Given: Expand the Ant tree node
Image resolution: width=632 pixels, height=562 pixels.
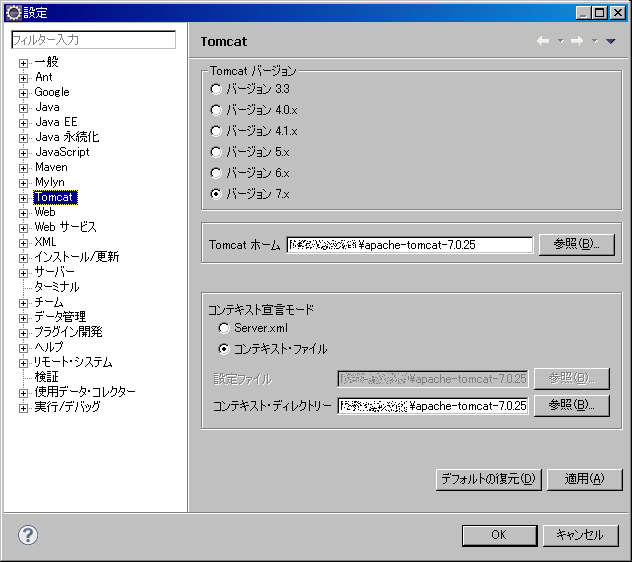Looking at the screenshot, I should point(23,78).
